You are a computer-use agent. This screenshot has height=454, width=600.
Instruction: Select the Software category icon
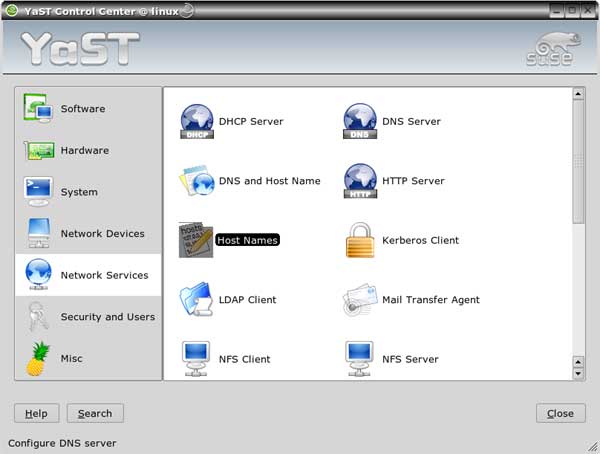point(38,108)
